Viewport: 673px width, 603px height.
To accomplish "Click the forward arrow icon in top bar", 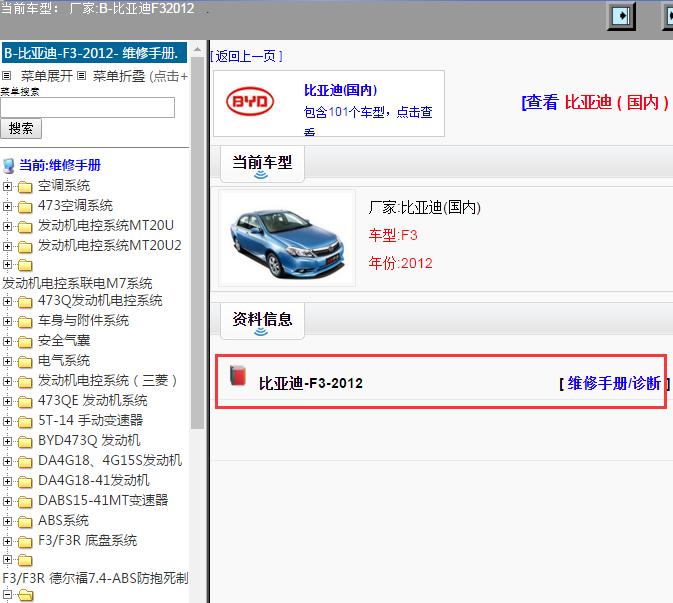I will click(x=621, y=16).
